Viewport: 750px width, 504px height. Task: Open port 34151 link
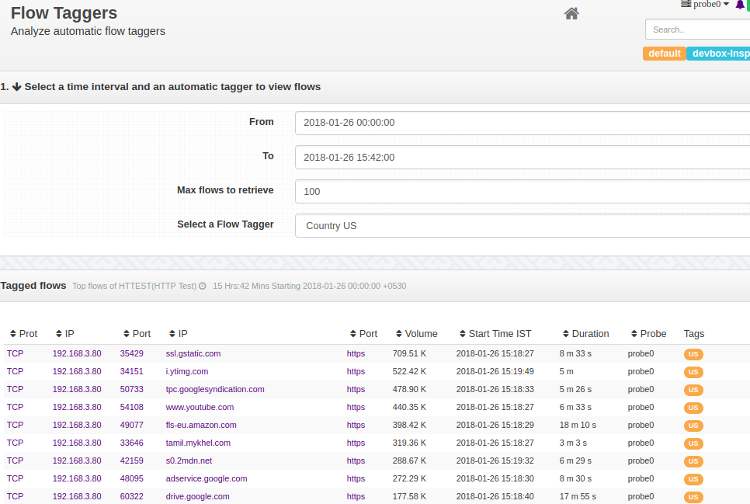click(x=132, y=372)
